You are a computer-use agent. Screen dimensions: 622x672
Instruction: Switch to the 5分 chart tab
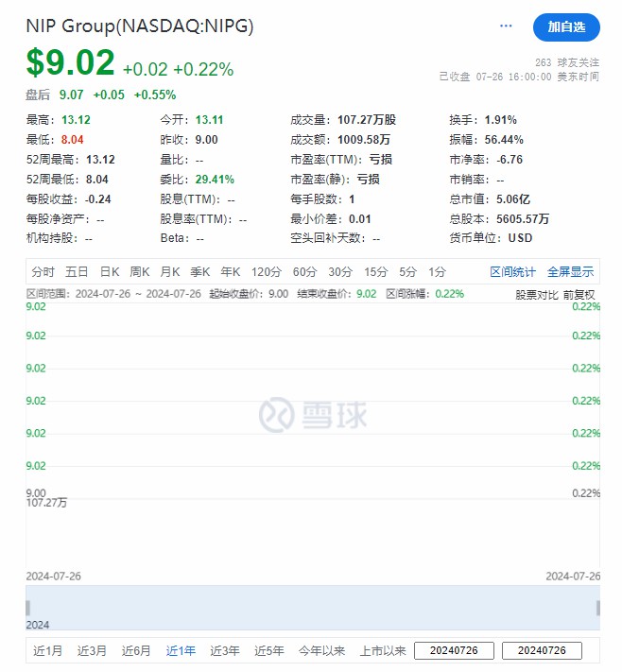pos(407,271)
